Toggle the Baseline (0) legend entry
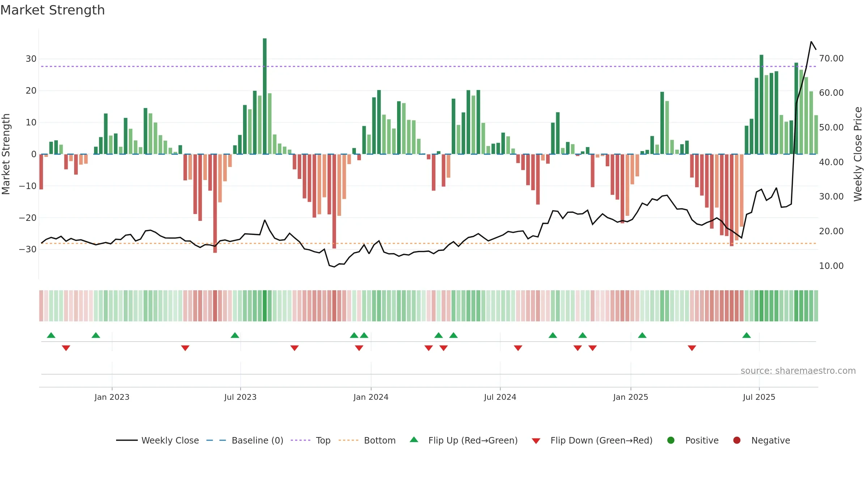 pyautogui.click(x=245, y=440)
